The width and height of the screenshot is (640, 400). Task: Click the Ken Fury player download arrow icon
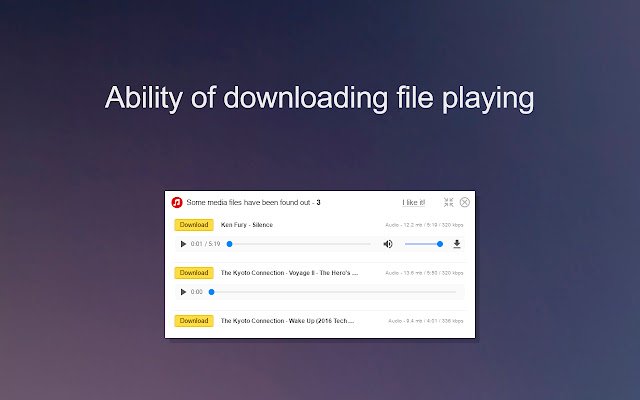[x=457, y=244]
